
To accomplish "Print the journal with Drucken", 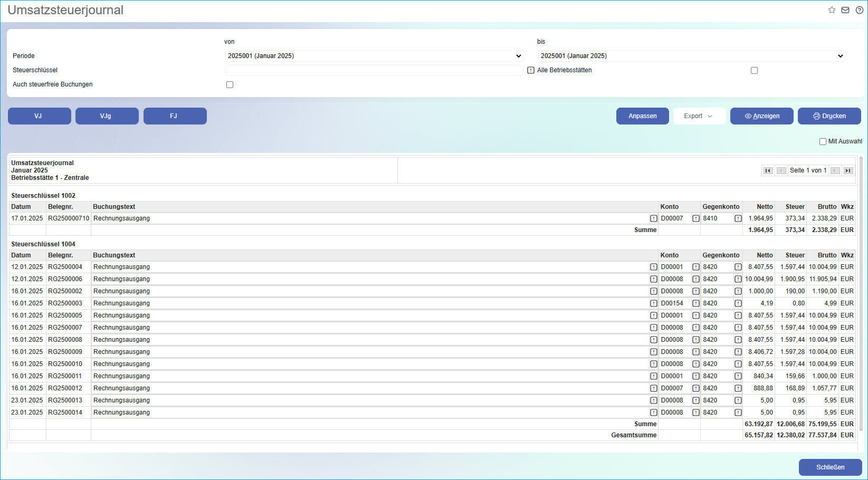I will (829, 116).
